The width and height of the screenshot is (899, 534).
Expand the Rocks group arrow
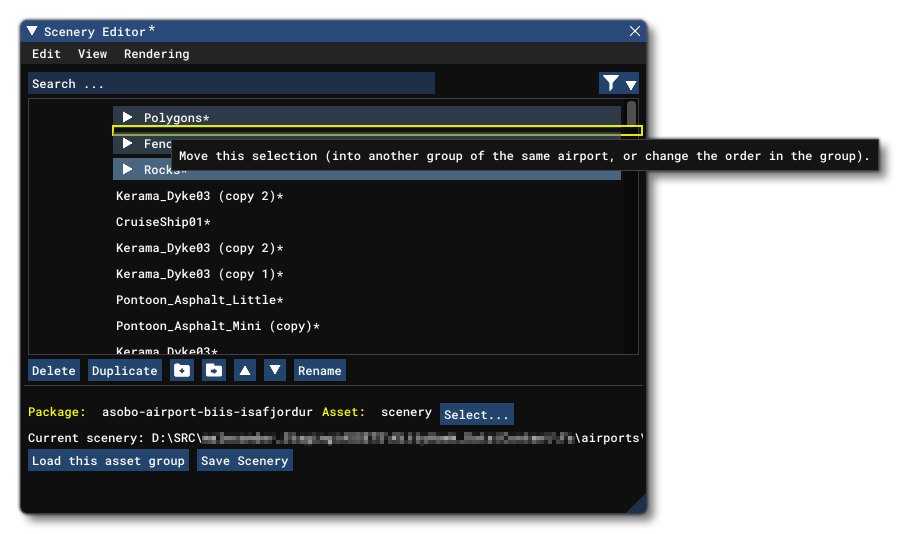click(127, 169)
